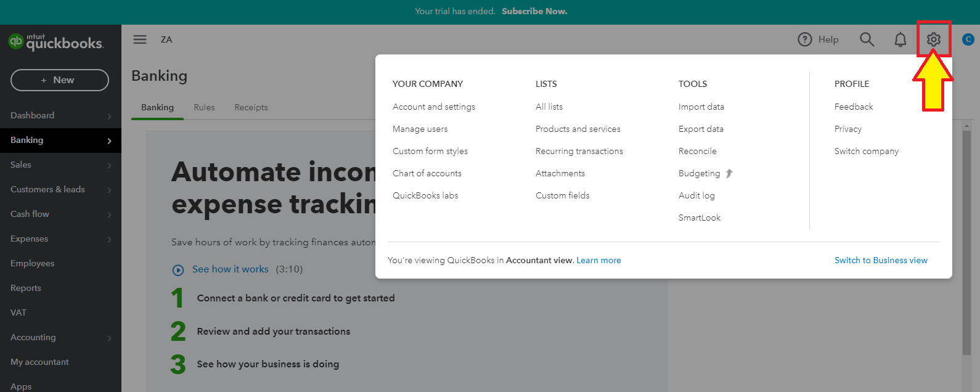This screenshot has height=392, width=980.
Task: Open Account and settings
Action: [433, 107]
